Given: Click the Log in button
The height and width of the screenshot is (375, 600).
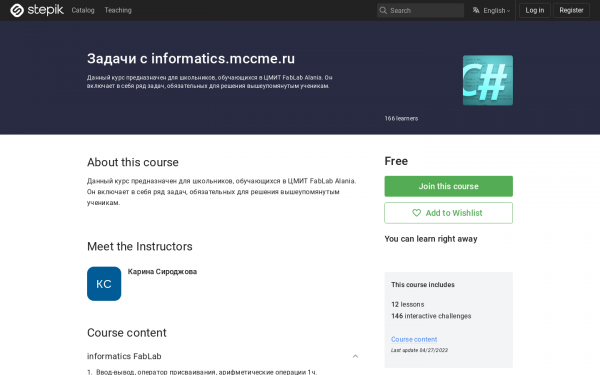Looking at the screenshot, I should click(535, 10).
